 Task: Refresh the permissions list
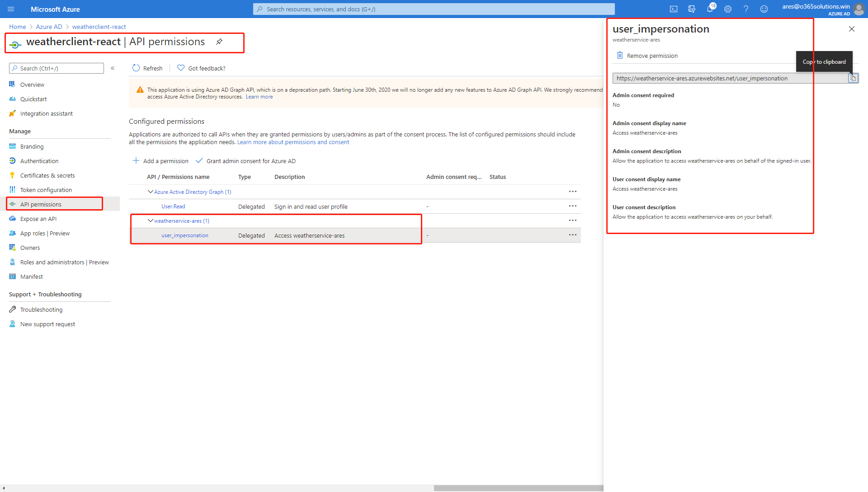147,68
